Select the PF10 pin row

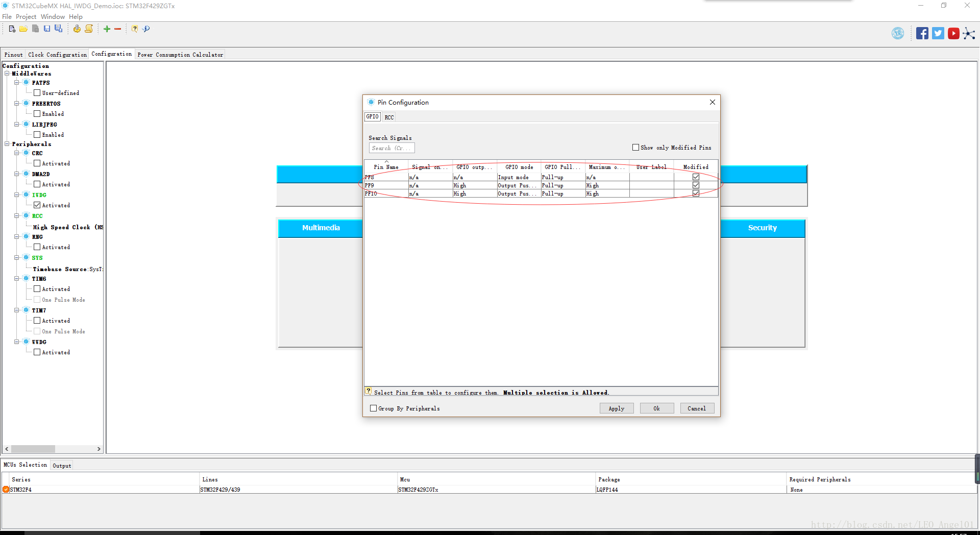(x=541, y=193)
